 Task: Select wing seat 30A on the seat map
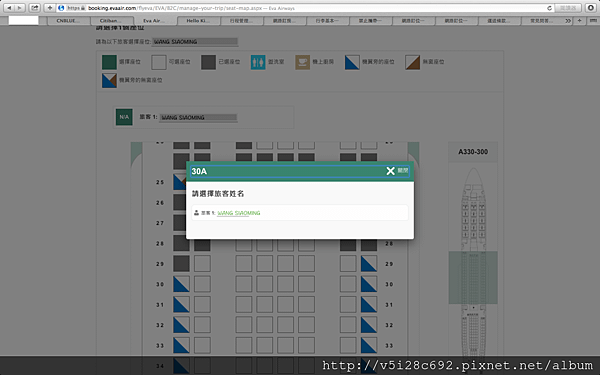181,284
